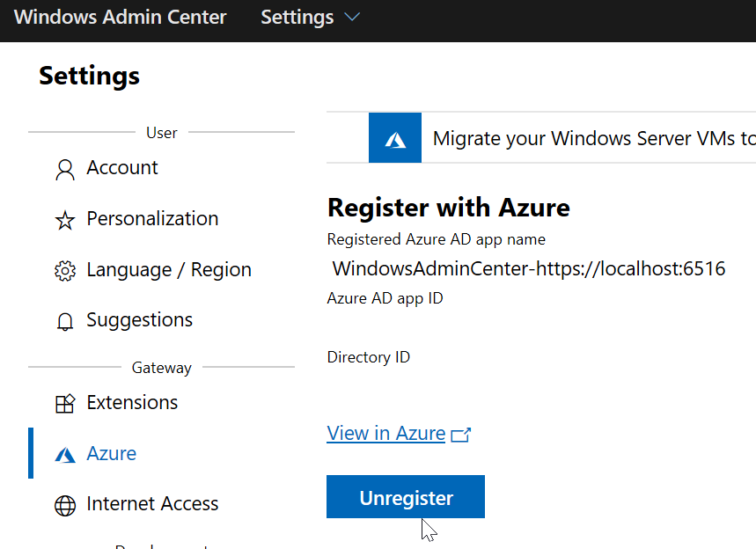Click the Azure logo in the sidebar
The image size is (756, 549).
coord(65,455)
